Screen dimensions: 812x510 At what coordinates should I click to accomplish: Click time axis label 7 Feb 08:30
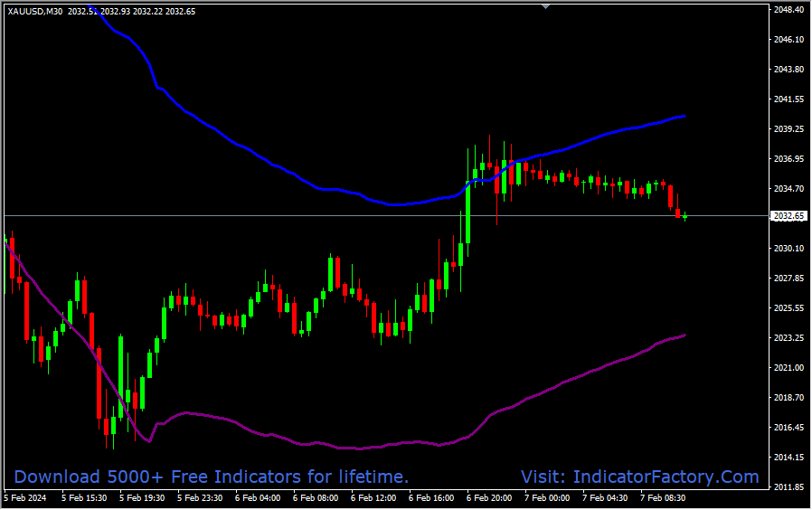(663, 498)
